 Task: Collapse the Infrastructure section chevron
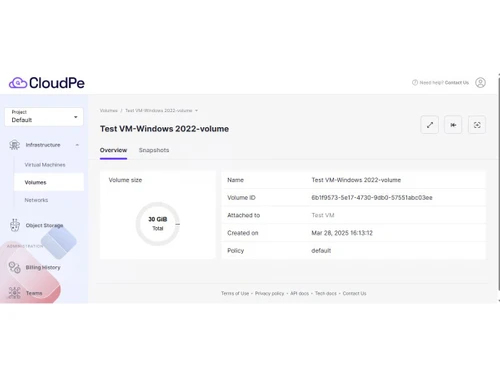(77, 145)
